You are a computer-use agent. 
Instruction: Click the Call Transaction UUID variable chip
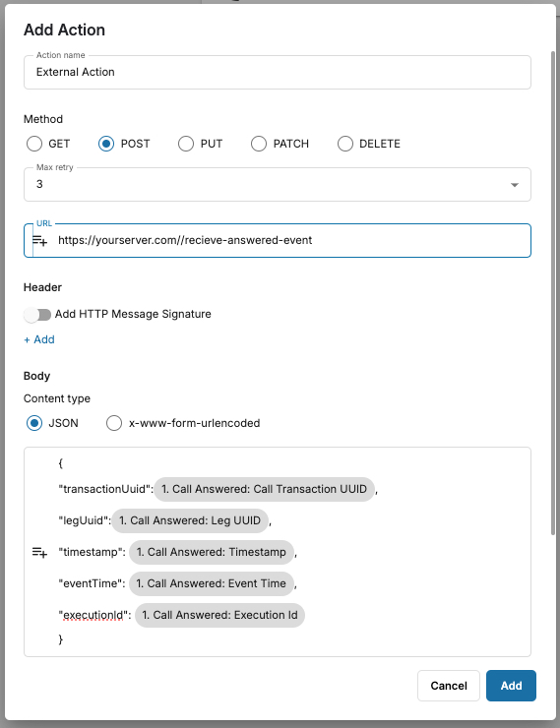click(x=264, y=489)
